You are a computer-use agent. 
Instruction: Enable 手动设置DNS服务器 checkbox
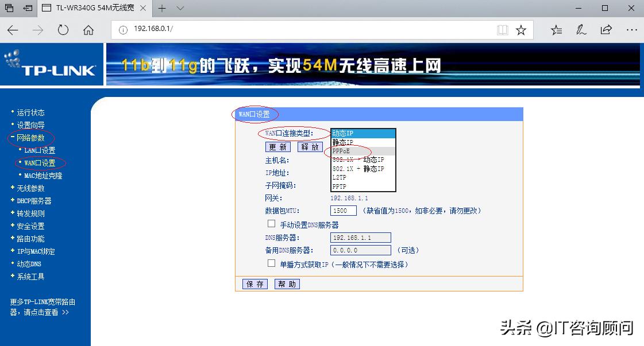pos(271,223)
